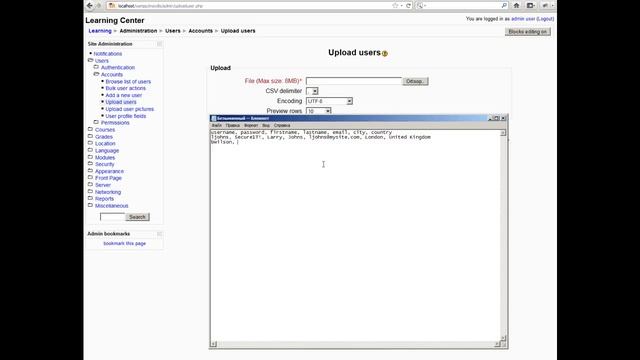Click the Authentication folder icon

pos(96,67)
